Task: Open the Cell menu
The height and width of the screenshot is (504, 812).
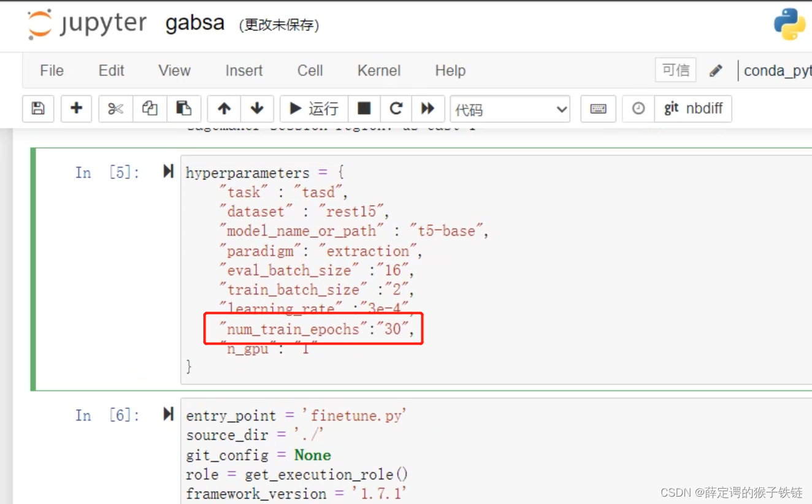Action: tap(310, 71)
